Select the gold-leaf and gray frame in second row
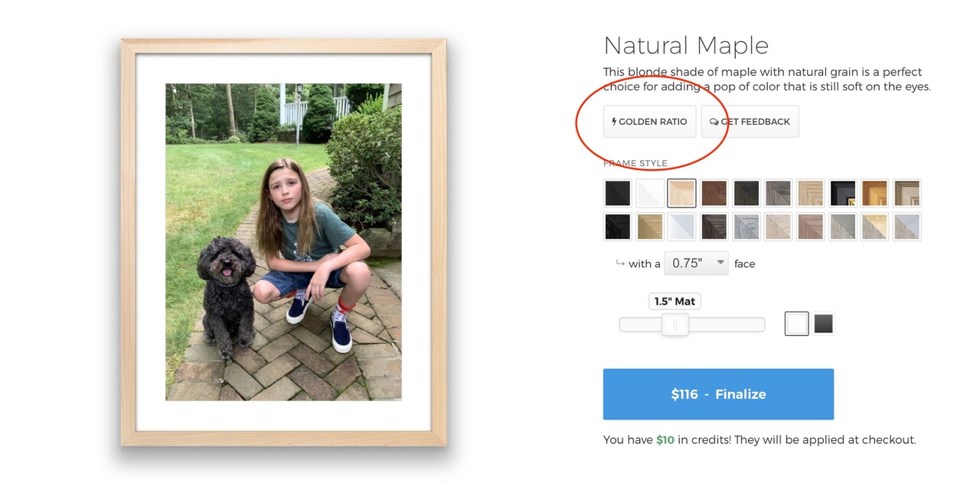The height and width of the screenshot is (493, 980). (874, 227)
